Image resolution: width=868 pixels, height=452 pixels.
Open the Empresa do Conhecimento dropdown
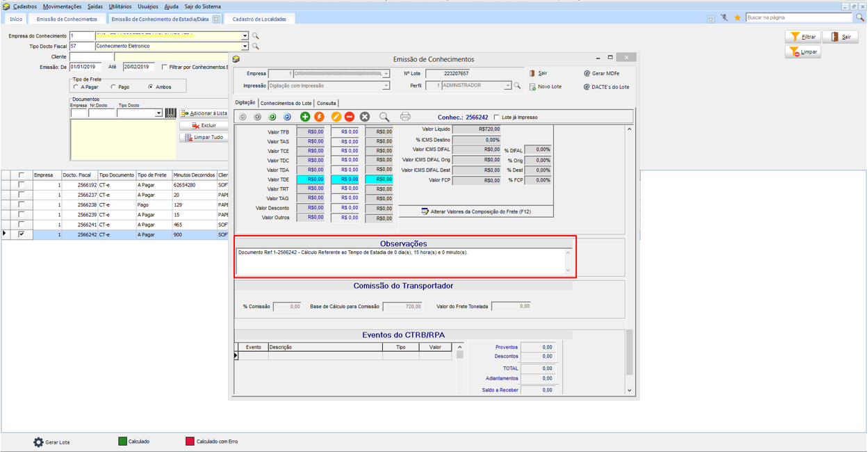coord(245,36)
